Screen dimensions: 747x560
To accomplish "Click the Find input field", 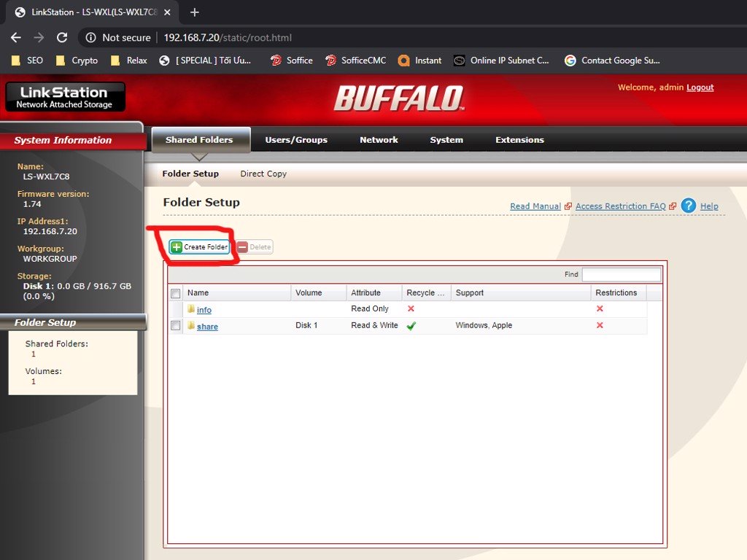I will 622,274.
